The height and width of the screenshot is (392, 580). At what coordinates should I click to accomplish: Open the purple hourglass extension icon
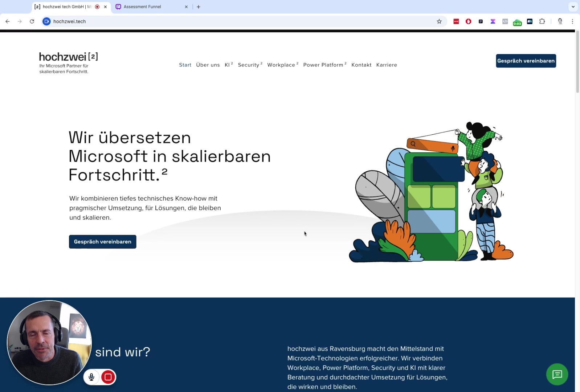tap(493, 21)
